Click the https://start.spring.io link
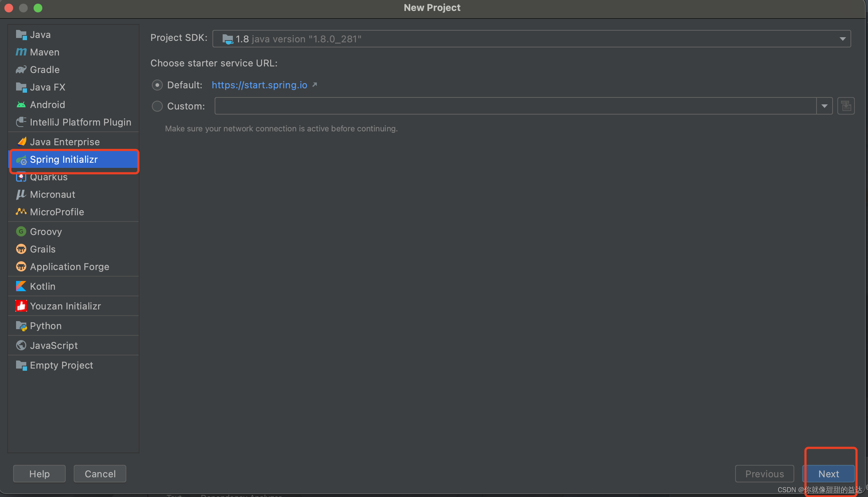 coord(260,84)
